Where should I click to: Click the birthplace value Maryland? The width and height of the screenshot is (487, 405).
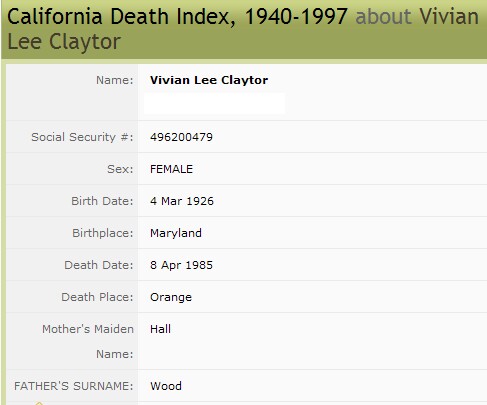pos(176,233)
